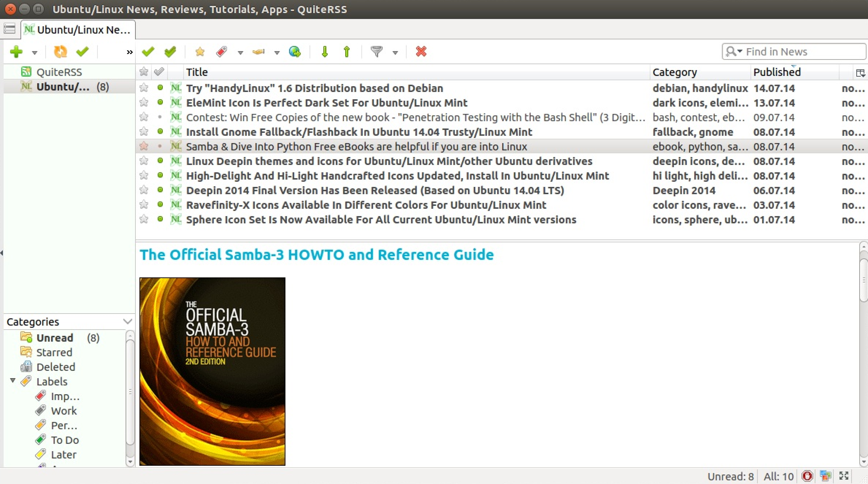Image resolution: width=868 pixels, height=484 pixels.
Task: Open the news in external browser via globe icon
Action: 295,52
